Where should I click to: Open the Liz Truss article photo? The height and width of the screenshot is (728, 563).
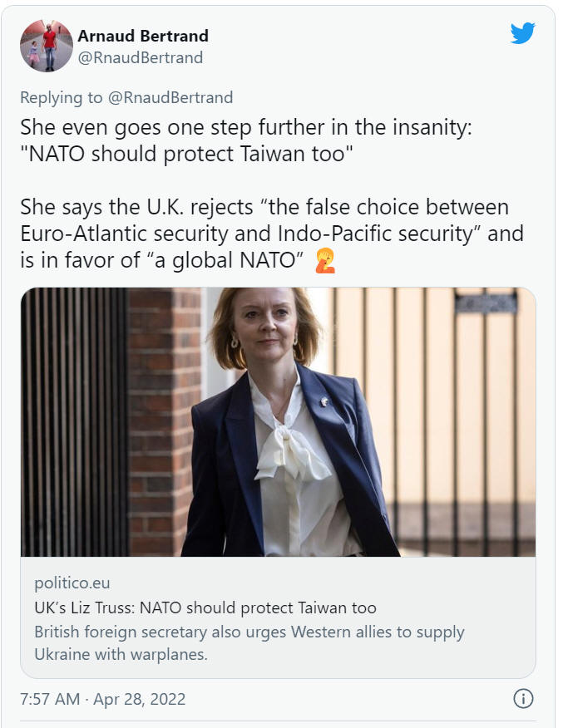pyautogui.click(x=279, y=422)
